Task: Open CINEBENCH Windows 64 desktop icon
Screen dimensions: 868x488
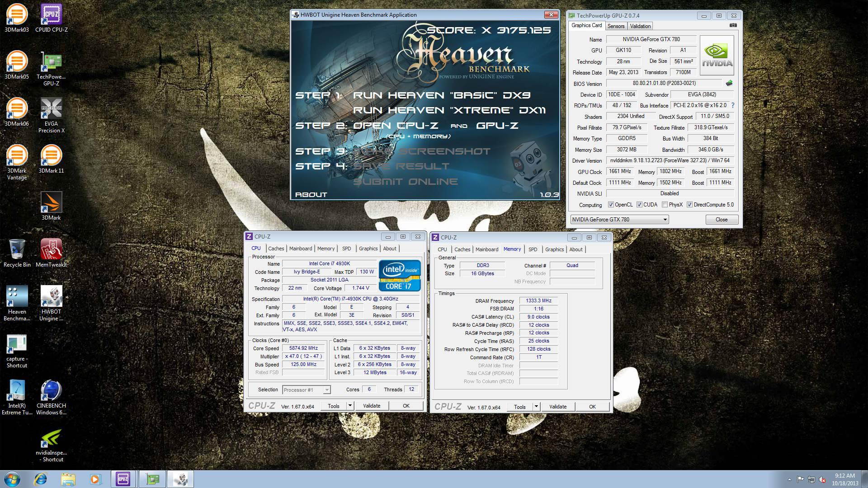Action: click(51, 397)
